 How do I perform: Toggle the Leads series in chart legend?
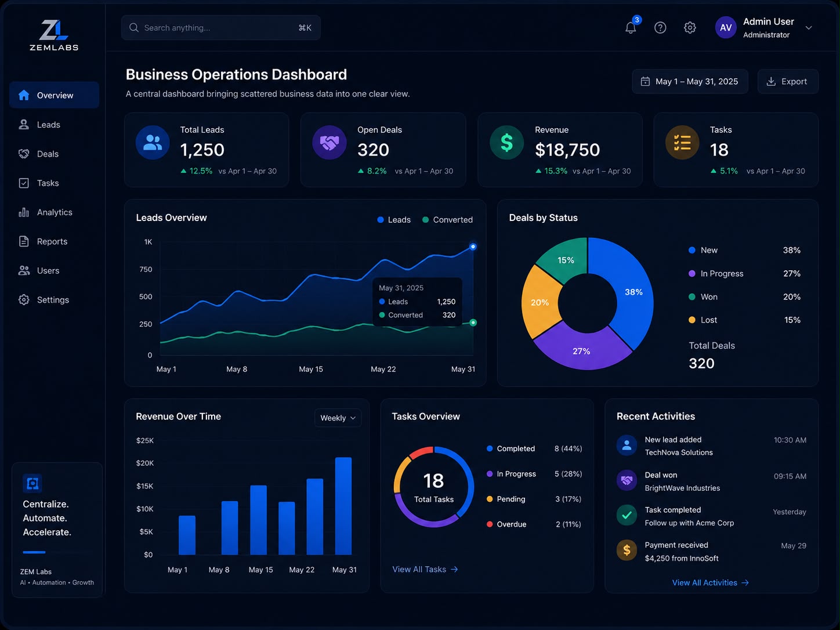[394, 220]
